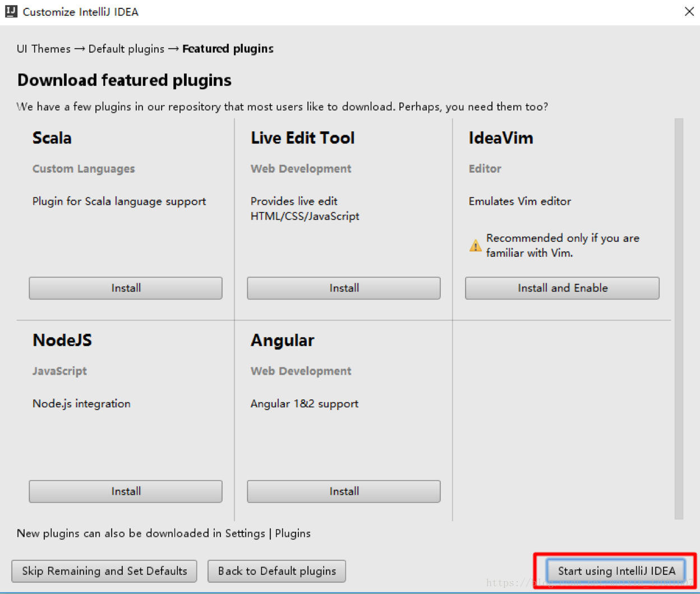Viewport: 700px width, 594px height.
Task: Click the Scala plugin title
Action: [52, 138]
